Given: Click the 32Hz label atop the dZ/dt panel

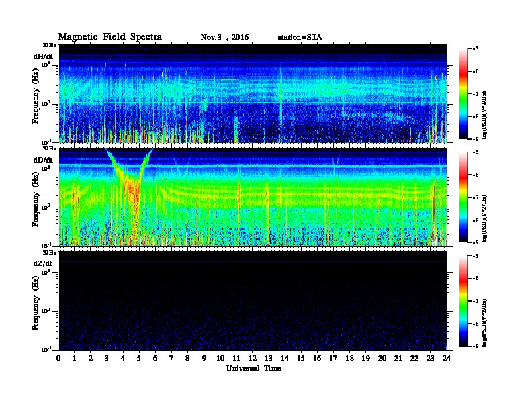Looking at the screenshot, I should 50,253.
